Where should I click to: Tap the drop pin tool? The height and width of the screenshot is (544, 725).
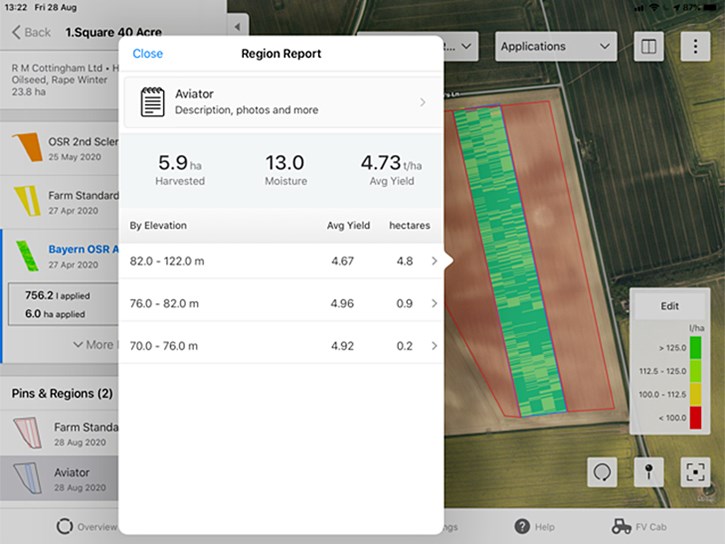coord(649,472)
